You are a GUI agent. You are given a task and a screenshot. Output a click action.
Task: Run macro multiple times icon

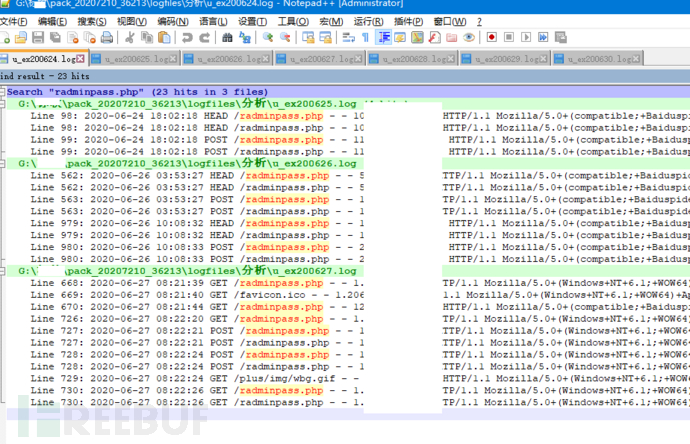coord(543,37)
